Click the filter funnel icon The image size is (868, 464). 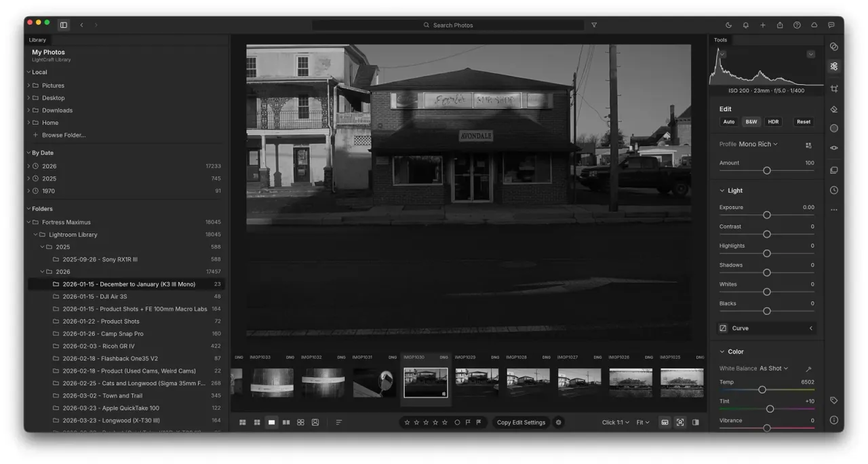coord(594,25)
